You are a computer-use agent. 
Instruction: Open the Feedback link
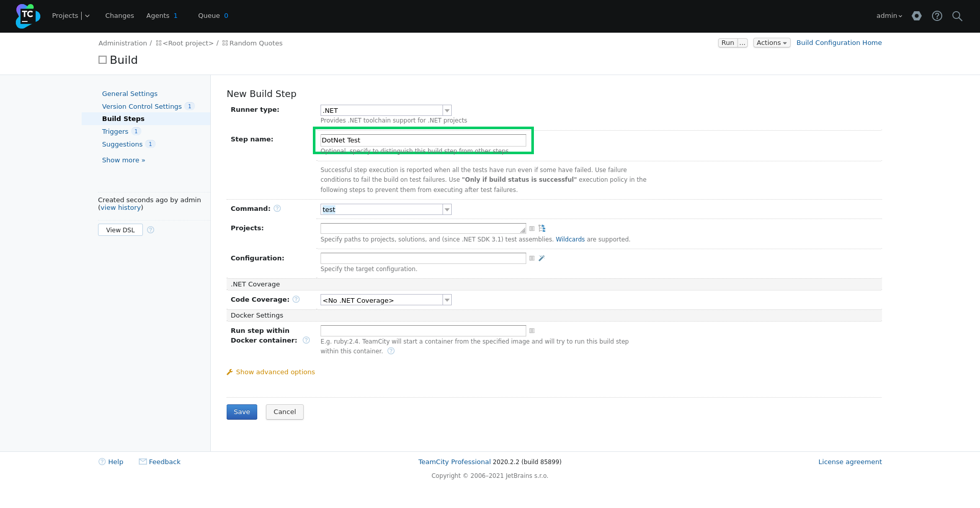coord(165,462)
